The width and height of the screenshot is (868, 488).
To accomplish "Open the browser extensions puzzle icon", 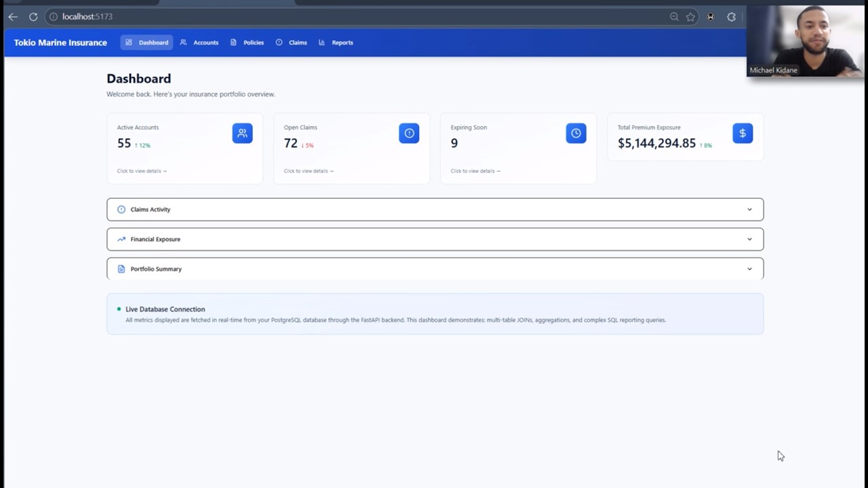I will pos(731,17).
